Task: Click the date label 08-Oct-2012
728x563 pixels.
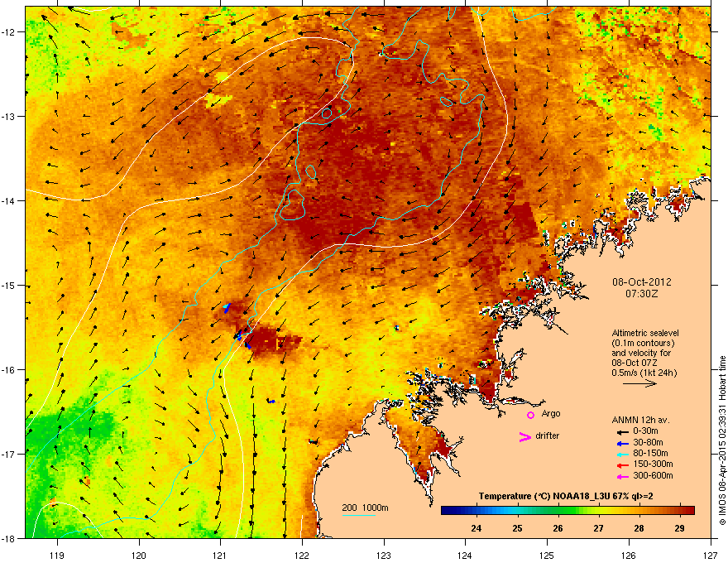Action: (642, 282)
